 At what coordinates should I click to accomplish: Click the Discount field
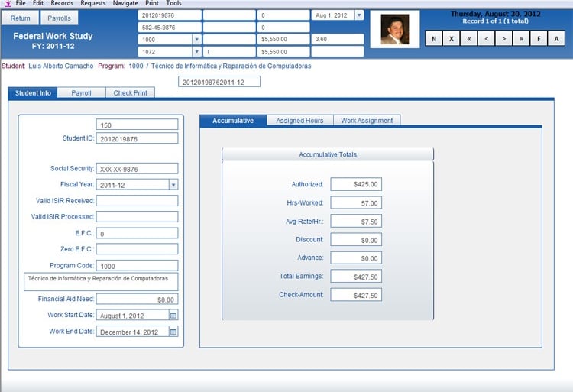[356, 240]
